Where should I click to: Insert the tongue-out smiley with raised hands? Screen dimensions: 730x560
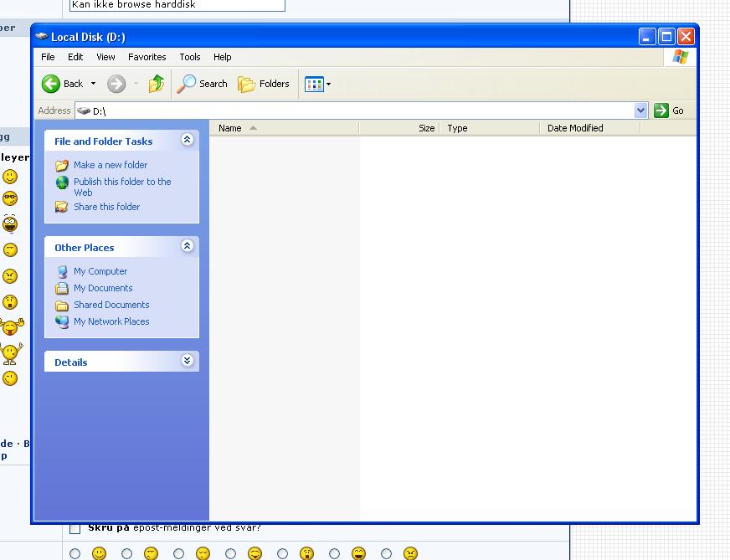pos(12,326)
